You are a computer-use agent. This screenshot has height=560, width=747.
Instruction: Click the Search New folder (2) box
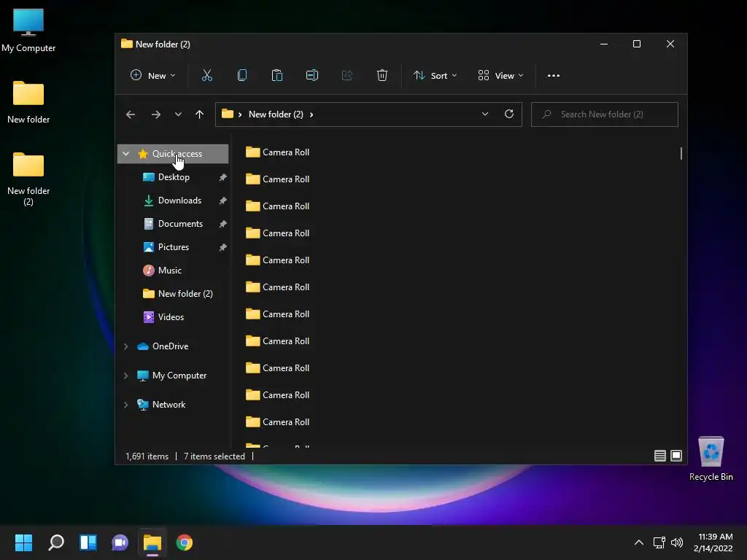[605, 114]
